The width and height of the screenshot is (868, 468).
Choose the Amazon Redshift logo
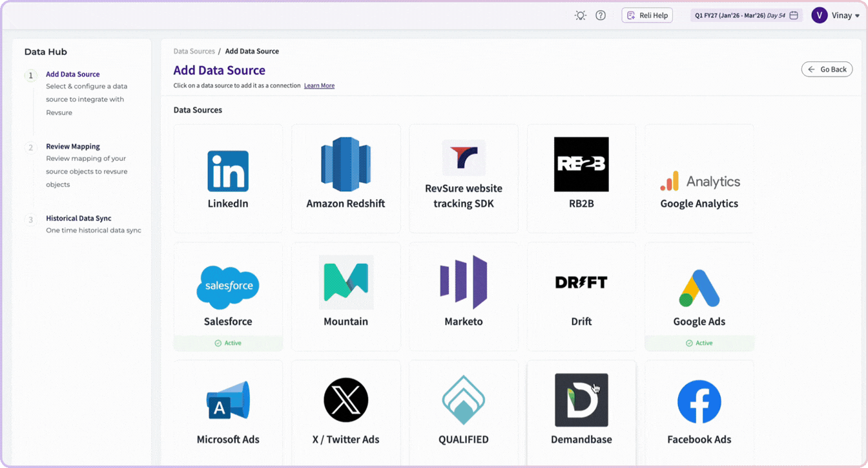pos(346,164)
